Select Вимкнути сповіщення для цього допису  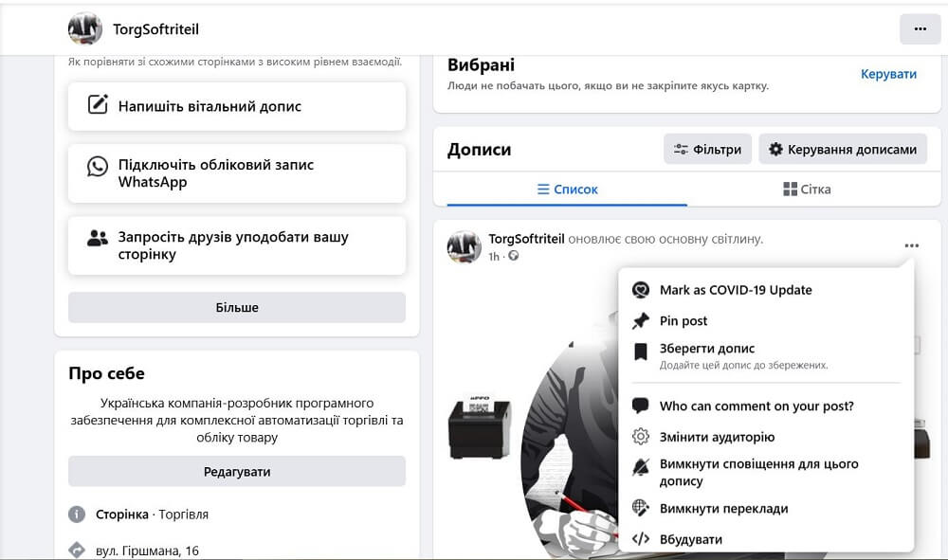coord(758,472)
